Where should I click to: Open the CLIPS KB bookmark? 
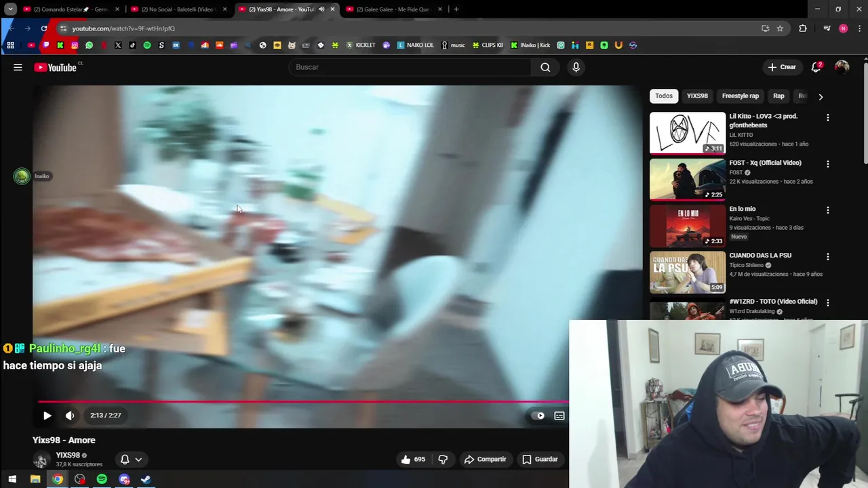click(488, 45)
